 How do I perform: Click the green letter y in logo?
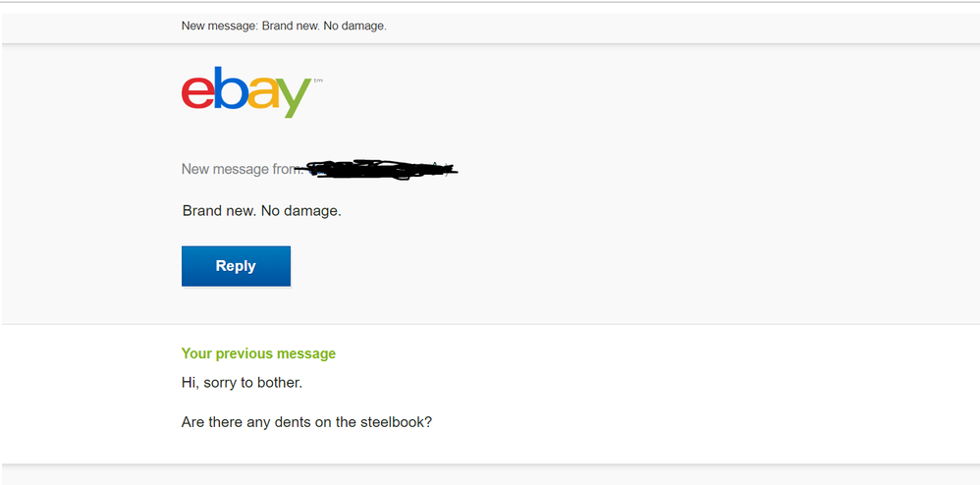294,97
